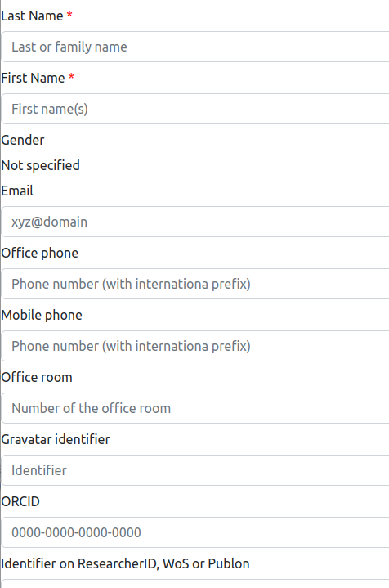Click the Office room number input

tap(195, 408)
